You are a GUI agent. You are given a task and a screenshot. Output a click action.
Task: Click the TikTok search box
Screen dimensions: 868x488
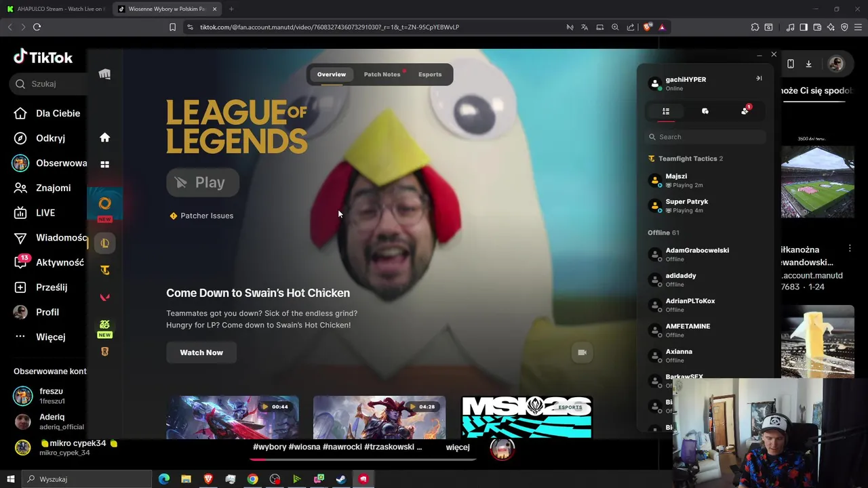tap(49, 84)
